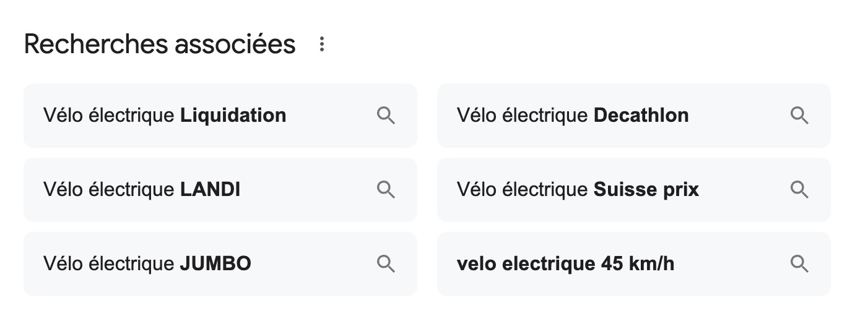The width and height of the screenshot is (868, 324).
Task: Click the bold text Suisse prix
Action: pyautogui.click(x=646, y=190)
